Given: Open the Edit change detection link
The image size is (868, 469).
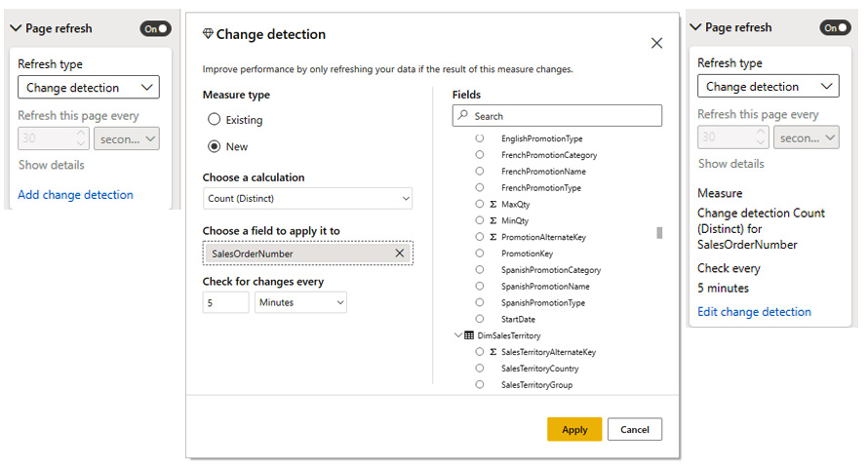Looking at the screenshot, I should point(754,312).
